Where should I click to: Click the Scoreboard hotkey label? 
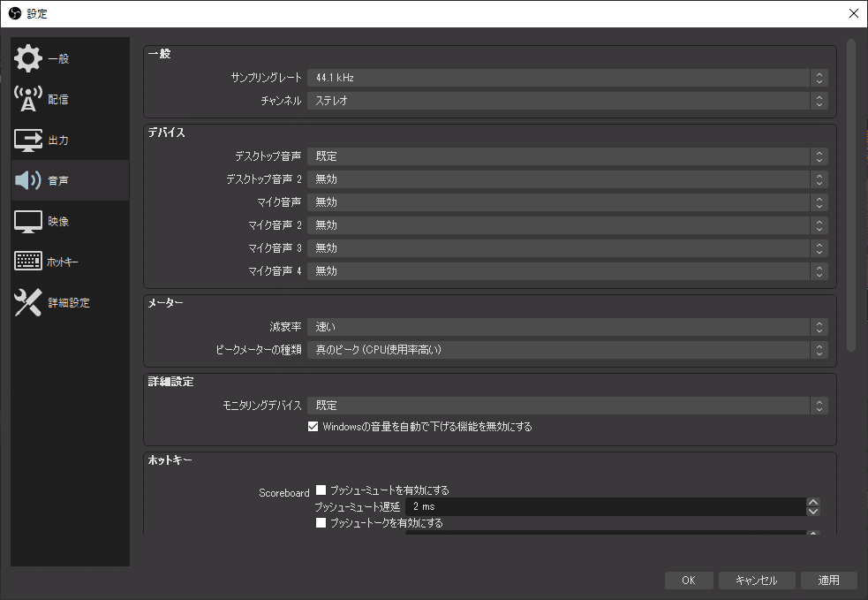284,492
